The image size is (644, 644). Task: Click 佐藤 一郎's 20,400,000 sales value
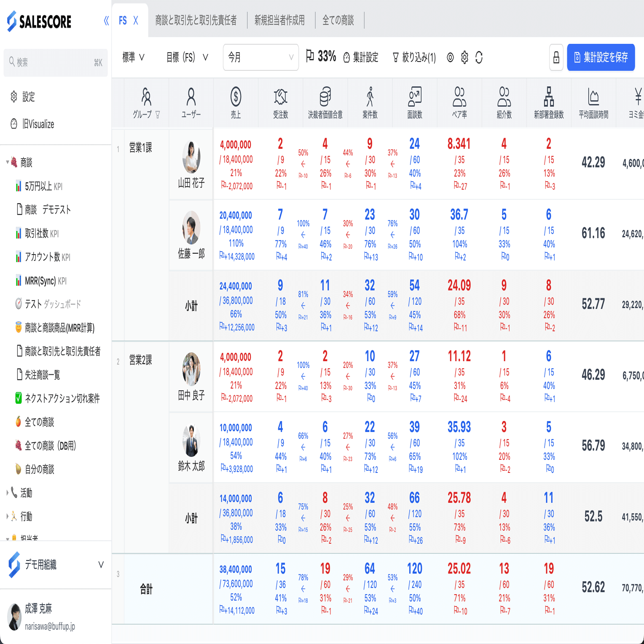[x=236, y=215]
